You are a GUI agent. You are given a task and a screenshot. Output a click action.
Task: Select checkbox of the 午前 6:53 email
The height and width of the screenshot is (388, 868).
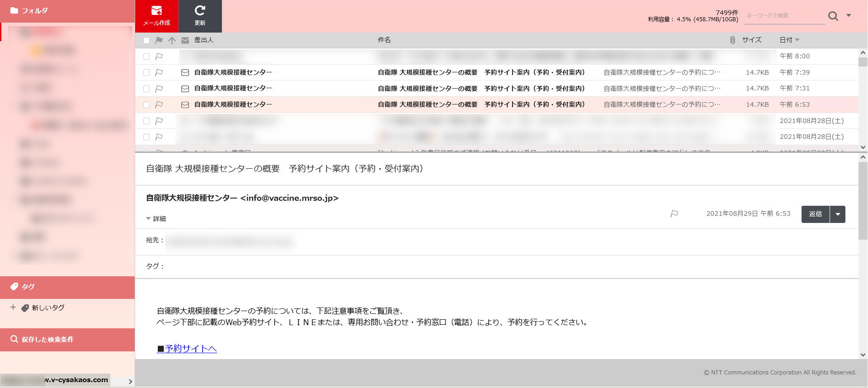click(146, 105)
